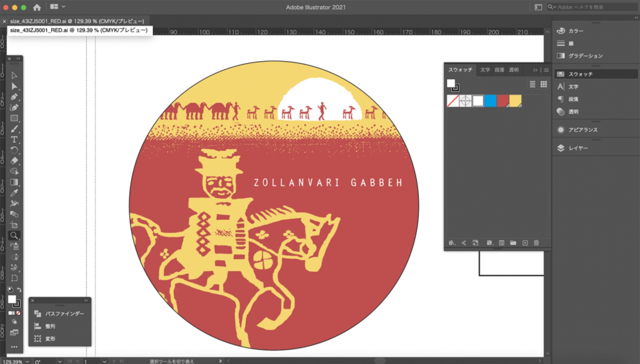Switch to the 文字 tab
The image size is (640, 364).
click(x=485, y=70)
